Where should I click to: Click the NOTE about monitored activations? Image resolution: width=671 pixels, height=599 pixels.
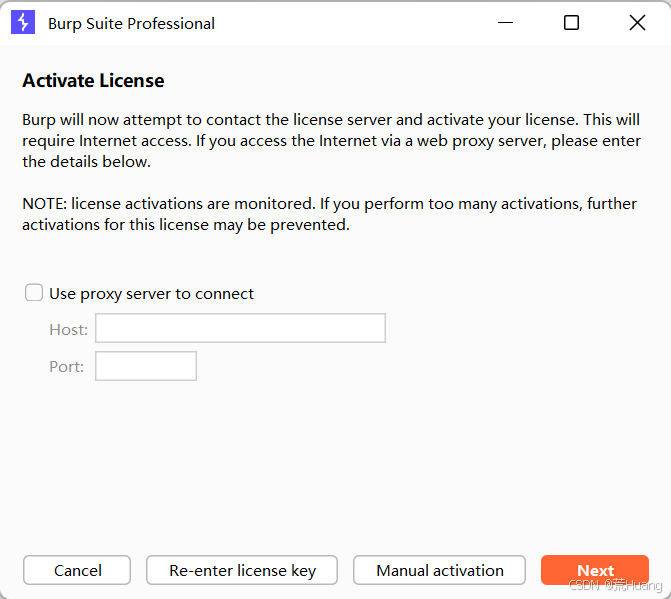pos(329,214)
